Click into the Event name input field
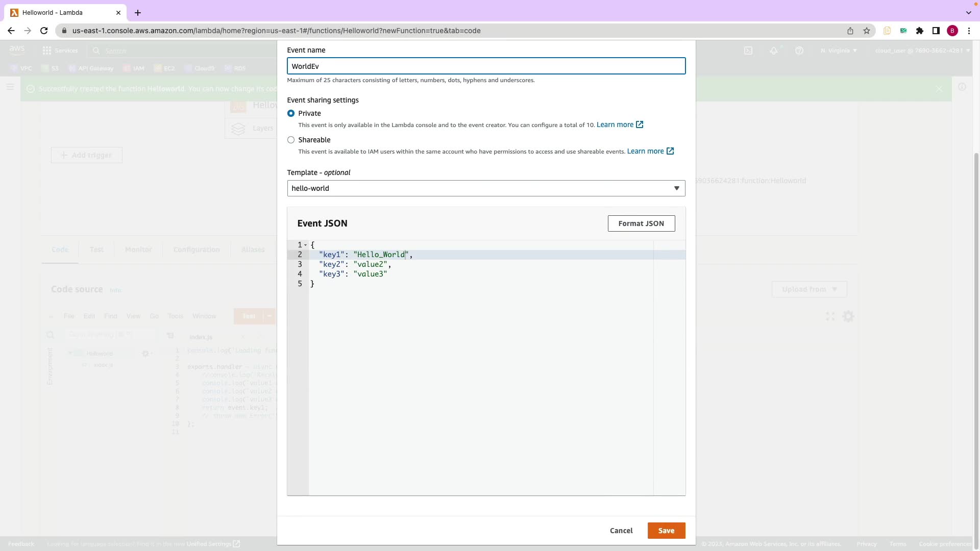Viewport: 980px width, 551px height. point(486,66)
